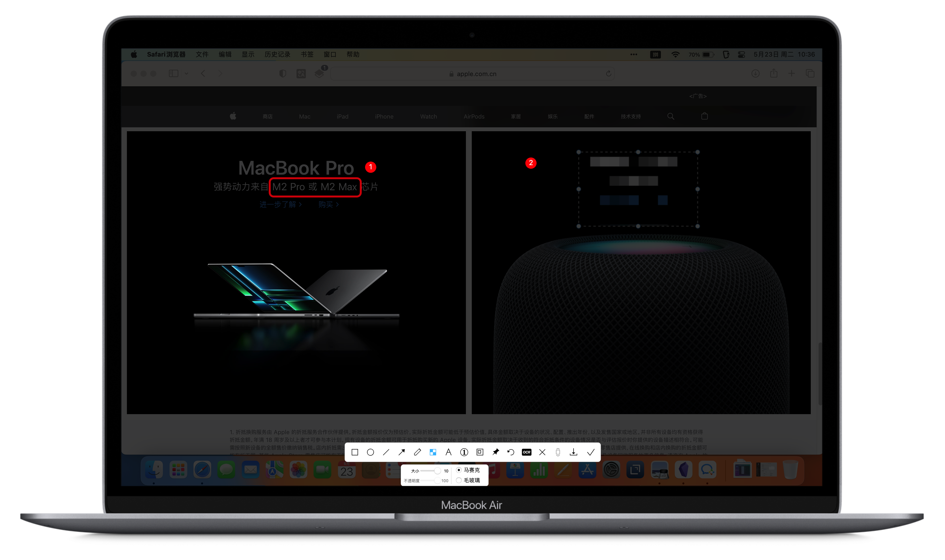Show Safari tab overview
This screenshot has width=945, height=560.
tap(810, 74)
